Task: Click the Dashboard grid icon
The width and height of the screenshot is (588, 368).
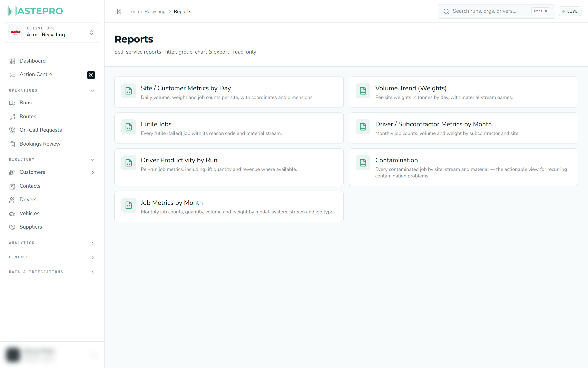Action: 12,61
